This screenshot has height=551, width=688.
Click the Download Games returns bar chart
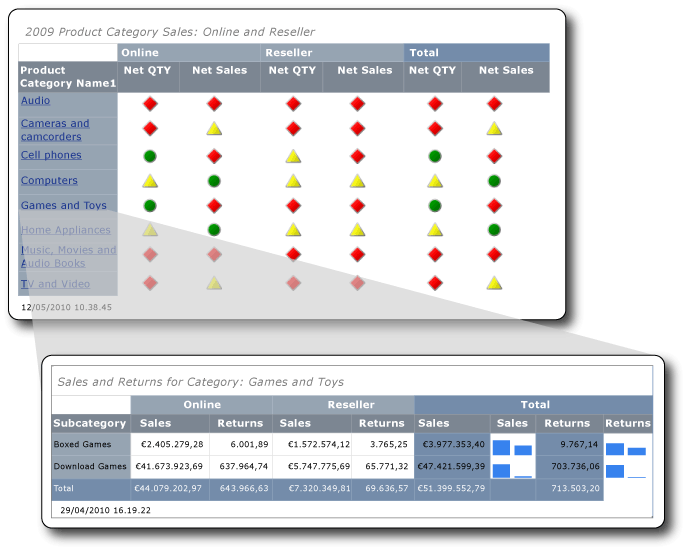pos(627,469)
